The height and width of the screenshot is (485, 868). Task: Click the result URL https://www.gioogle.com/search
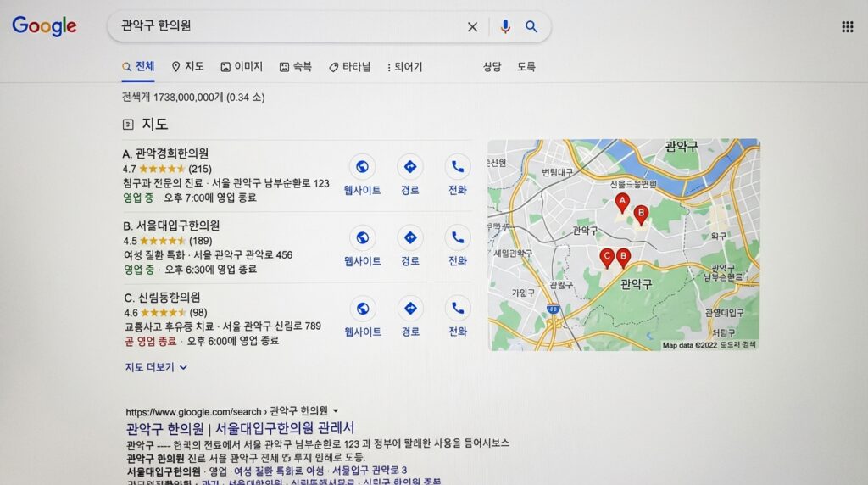(193, 412)
